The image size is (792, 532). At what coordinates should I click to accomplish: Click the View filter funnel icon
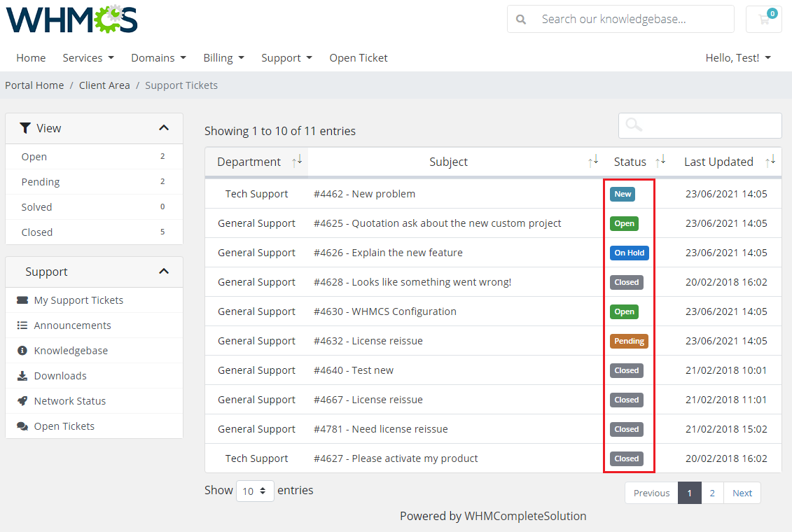pyautogui.click(x=25, y=128)
